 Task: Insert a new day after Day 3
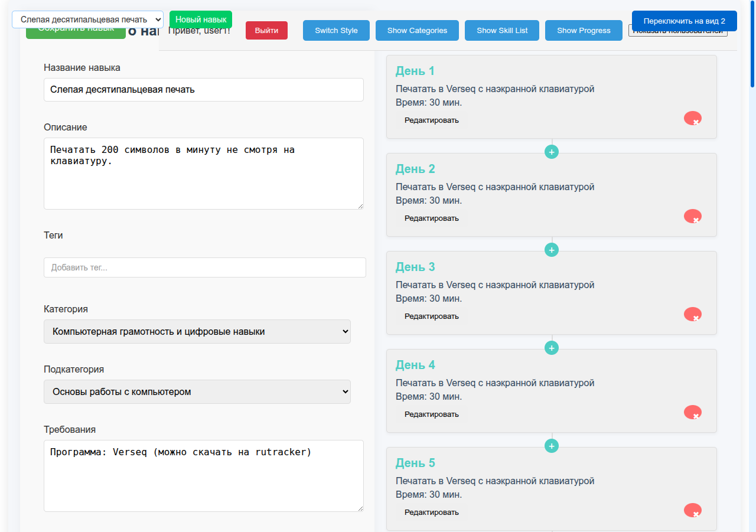coord(552,348)
